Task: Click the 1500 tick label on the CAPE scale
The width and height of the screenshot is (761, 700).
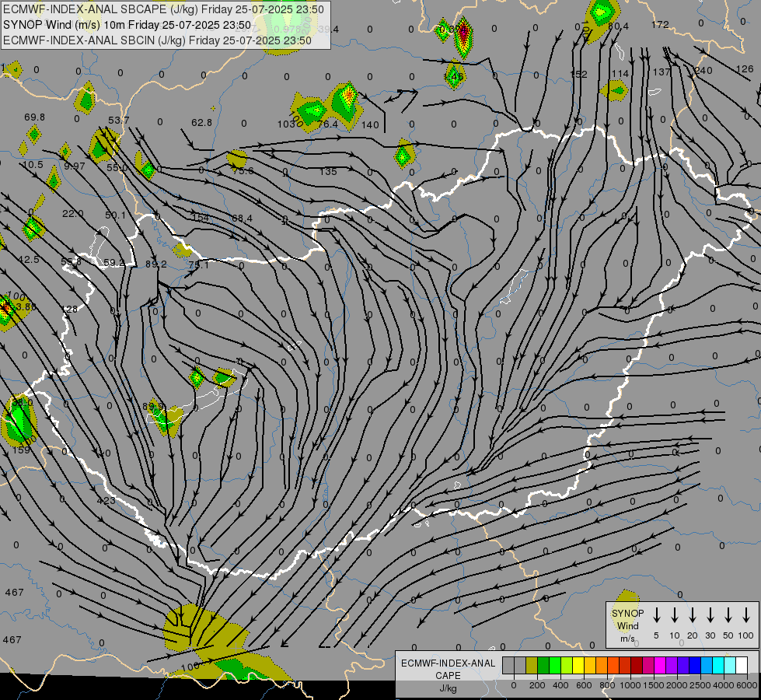Action: [x=653, y=685]
